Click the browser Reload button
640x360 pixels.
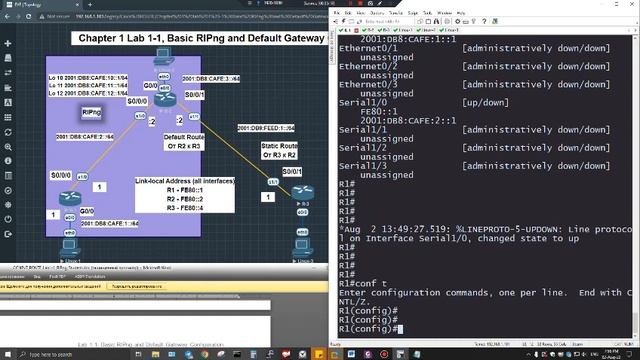pos(28,16)
